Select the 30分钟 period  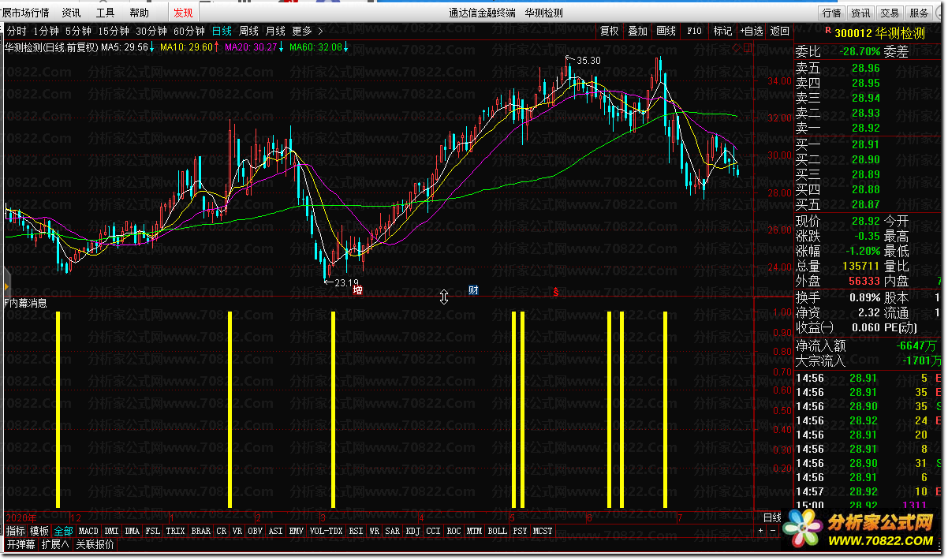(x=151, y=31)
